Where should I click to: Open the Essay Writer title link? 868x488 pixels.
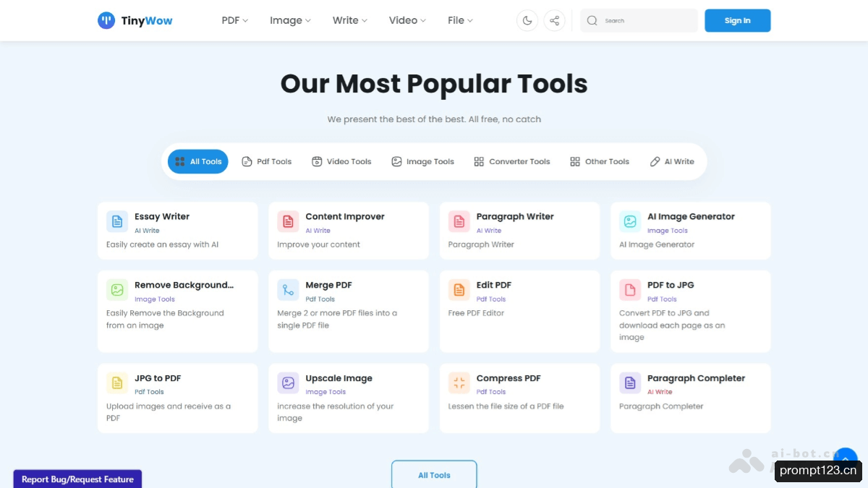[162, 216]
